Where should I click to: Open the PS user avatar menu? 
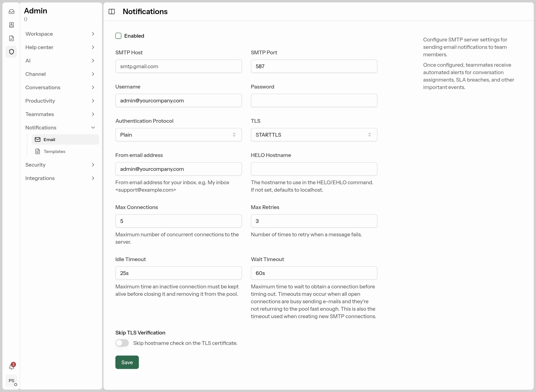pyautogui.click(x=11, y=381)
